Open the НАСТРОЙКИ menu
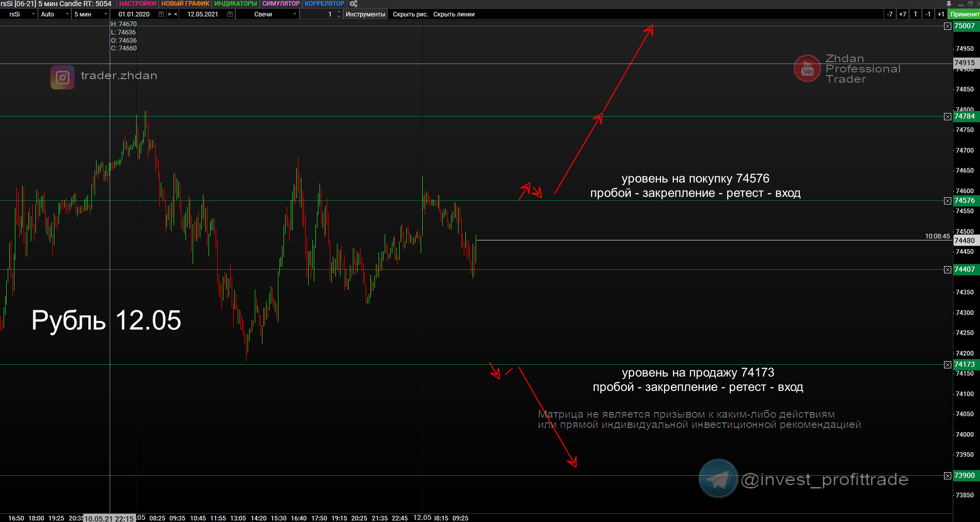Viewport: 980px width, 522px height. (138, 4)
